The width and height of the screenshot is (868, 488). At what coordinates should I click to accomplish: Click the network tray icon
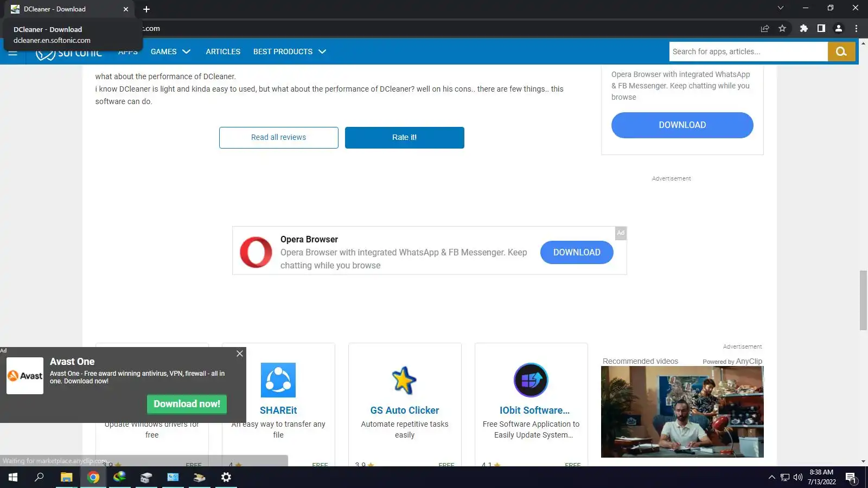pyautogui.click(x=785, y=477)
